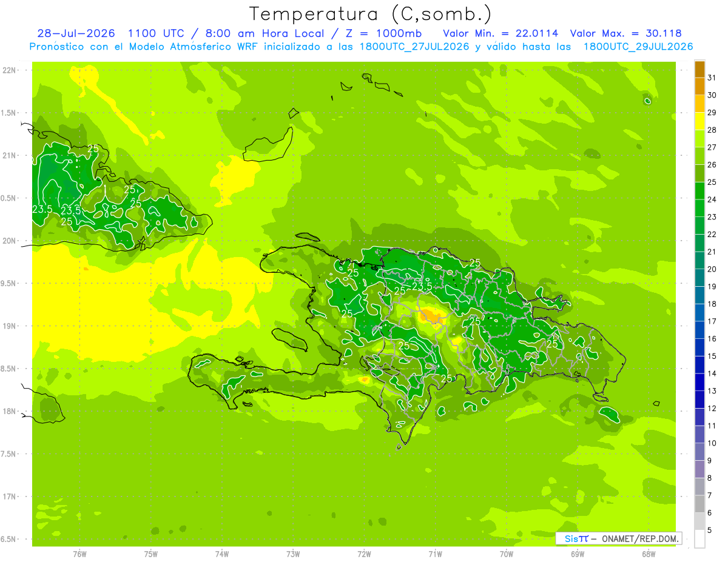Click the 72W longitude axis label
The width and height of the screenshot is (728, 562).
[x=364, y=554]
